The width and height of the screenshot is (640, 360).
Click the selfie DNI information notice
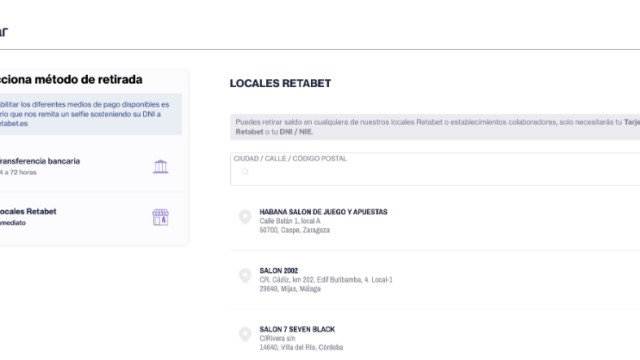coord(91,114)
